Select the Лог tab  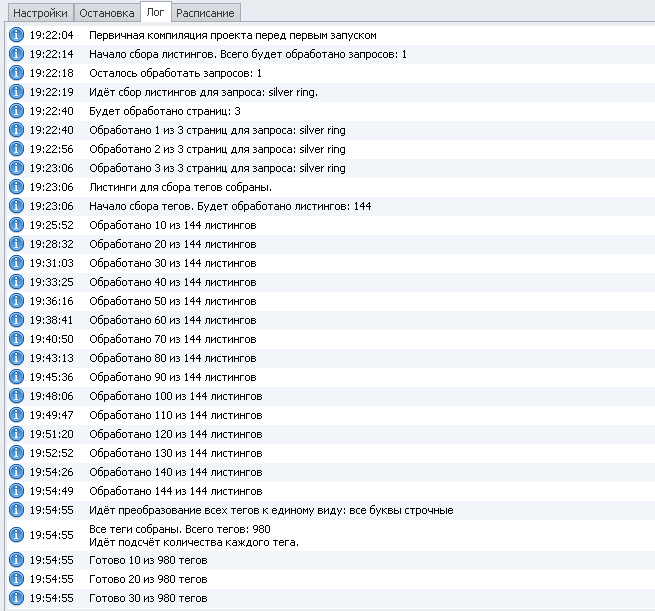(155, 12)
